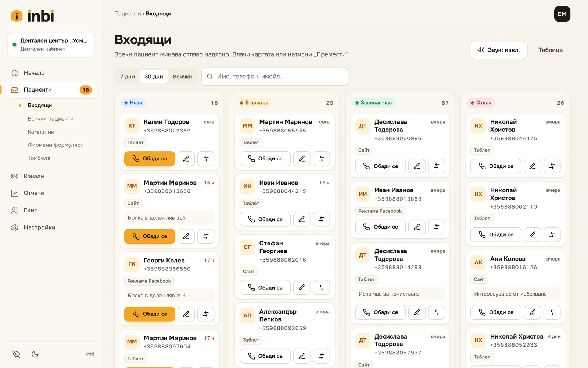
Task: Click the Пациенти breadcrumb link
Action: click(128, 14)
